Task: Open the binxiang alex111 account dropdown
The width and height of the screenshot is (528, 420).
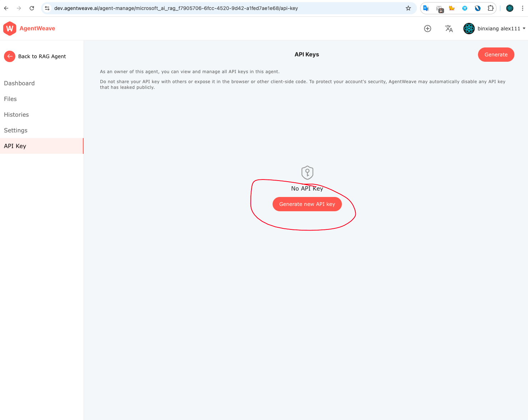Action: click(x=494, y=29)
